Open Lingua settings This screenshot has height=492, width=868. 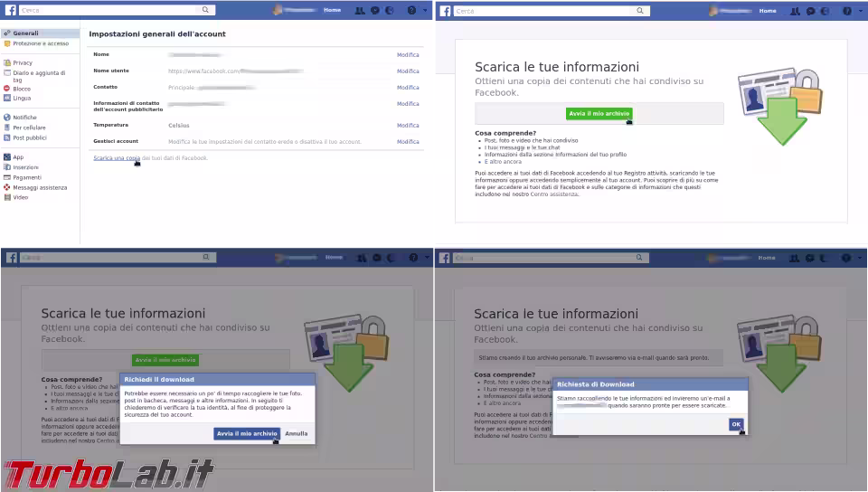[22, 98]
